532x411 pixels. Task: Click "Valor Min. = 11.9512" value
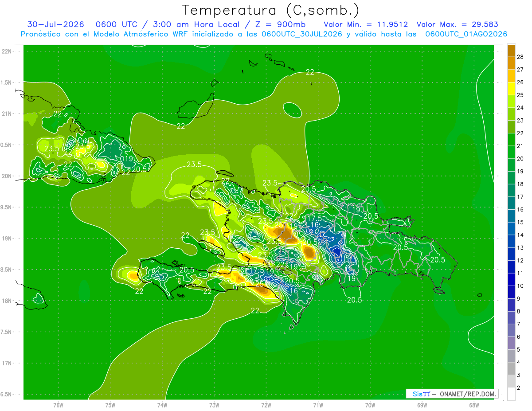coord(366,24)
